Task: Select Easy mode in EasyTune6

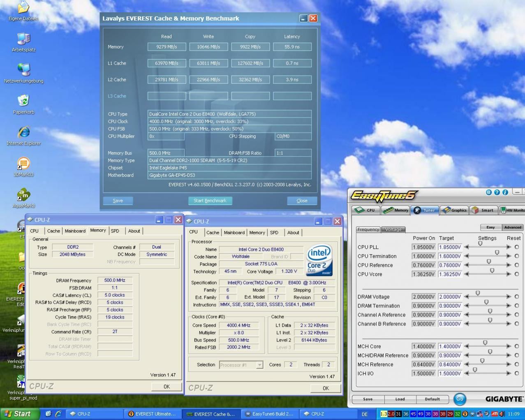Action: point(490,227)
